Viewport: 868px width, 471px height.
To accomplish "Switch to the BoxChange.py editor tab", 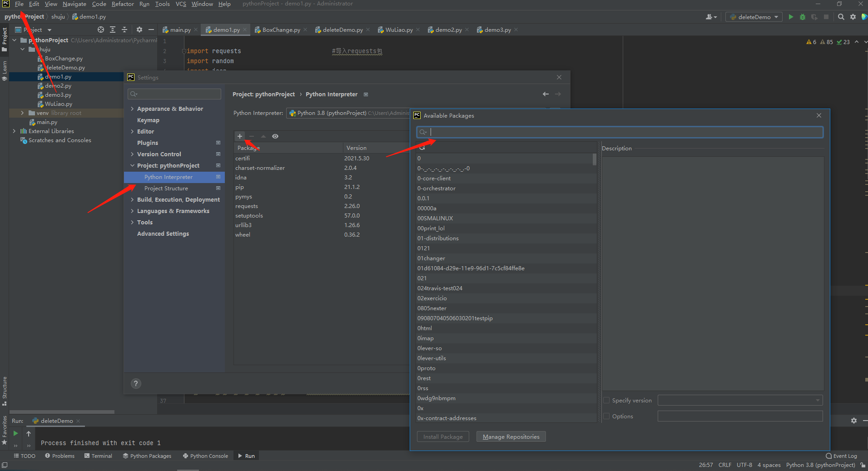I will click(x=278, y=30).
